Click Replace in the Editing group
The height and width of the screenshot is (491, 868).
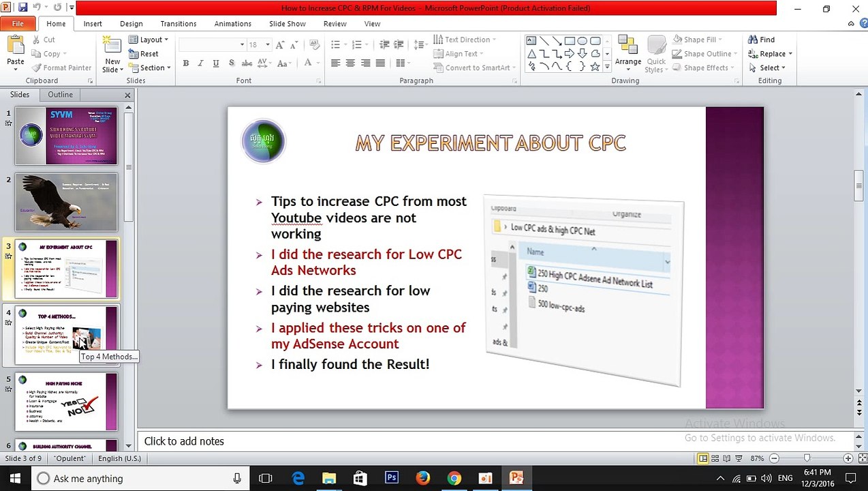[770, 54]
